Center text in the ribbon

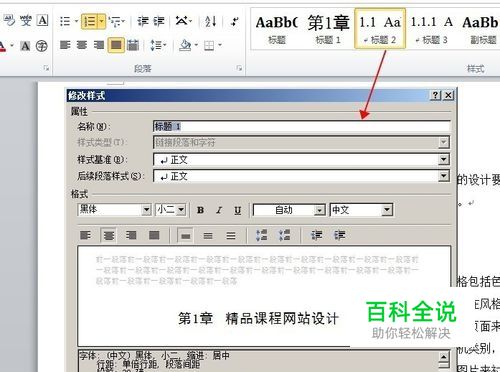(x=82, y=45)
